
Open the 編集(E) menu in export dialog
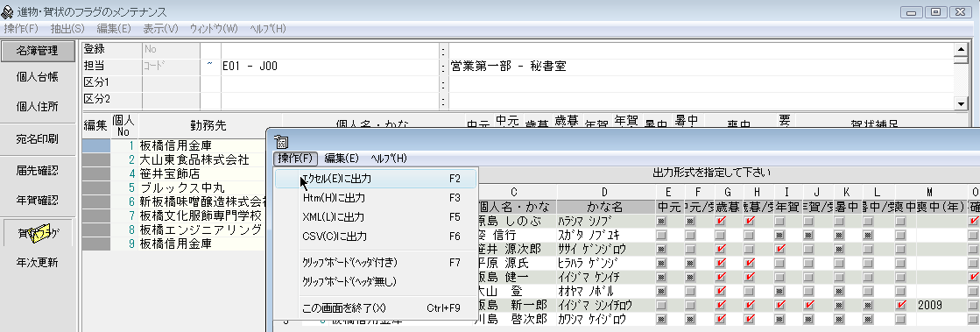(342, 159)
